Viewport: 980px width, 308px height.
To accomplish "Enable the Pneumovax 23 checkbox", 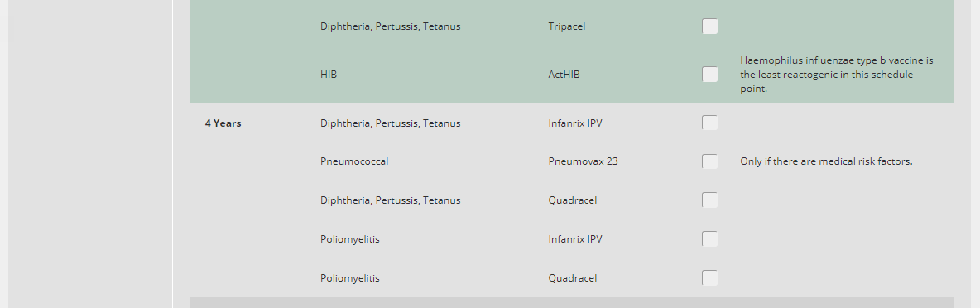I will (709, 161).
